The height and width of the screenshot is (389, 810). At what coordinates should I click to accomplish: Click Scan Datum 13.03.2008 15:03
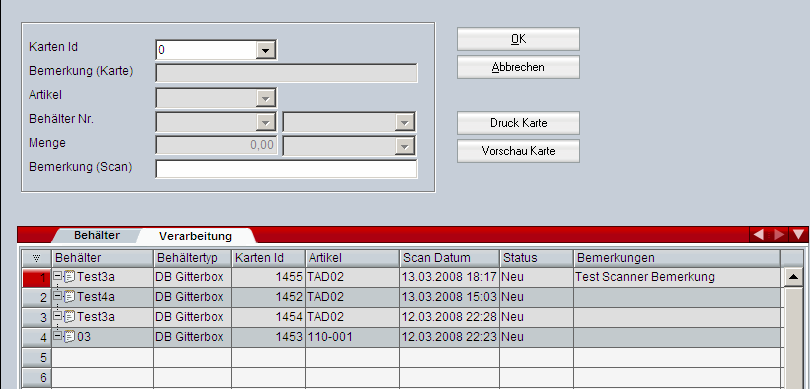pos(449,297)
